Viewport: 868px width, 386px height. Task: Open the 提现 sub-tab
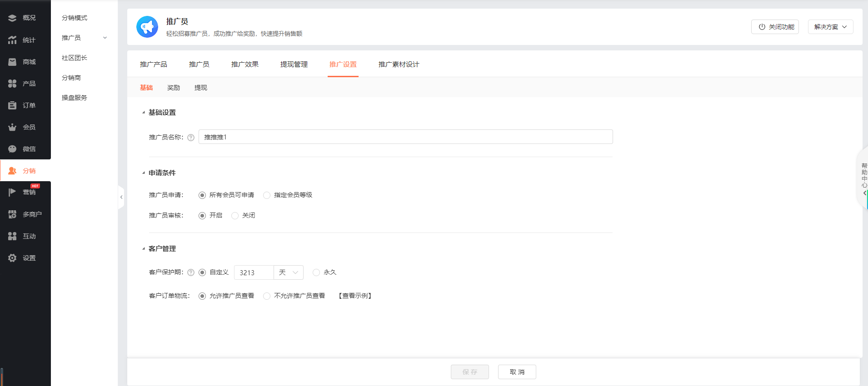(x=201, y=88)
